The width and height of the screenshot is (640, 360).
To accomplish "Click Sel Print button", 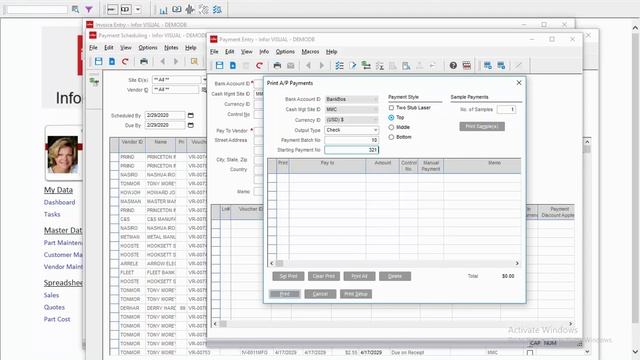I will point(288,276).
